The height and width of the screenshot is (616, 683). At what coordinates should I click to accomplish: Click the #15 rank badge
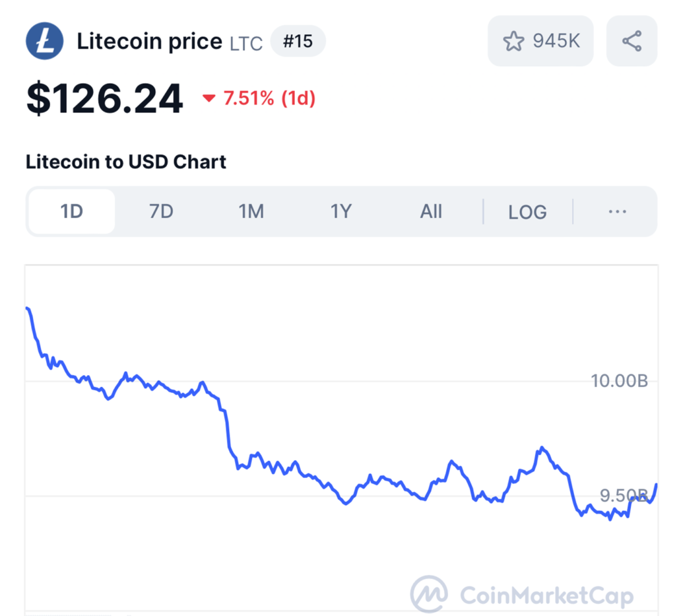coord(298,42)
